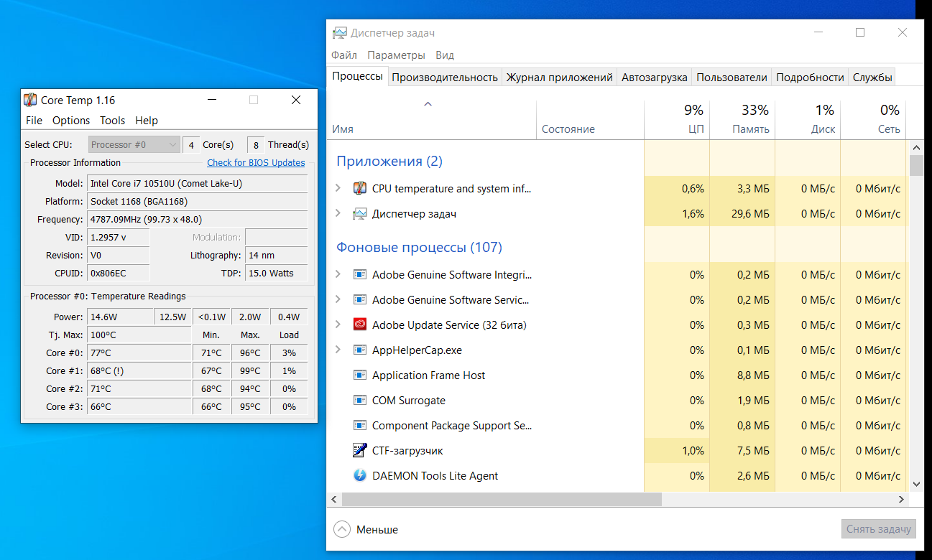Screen dimensions: 932x560
Task: Click the AppHelperCap.exe process icon
Action: 360,350
